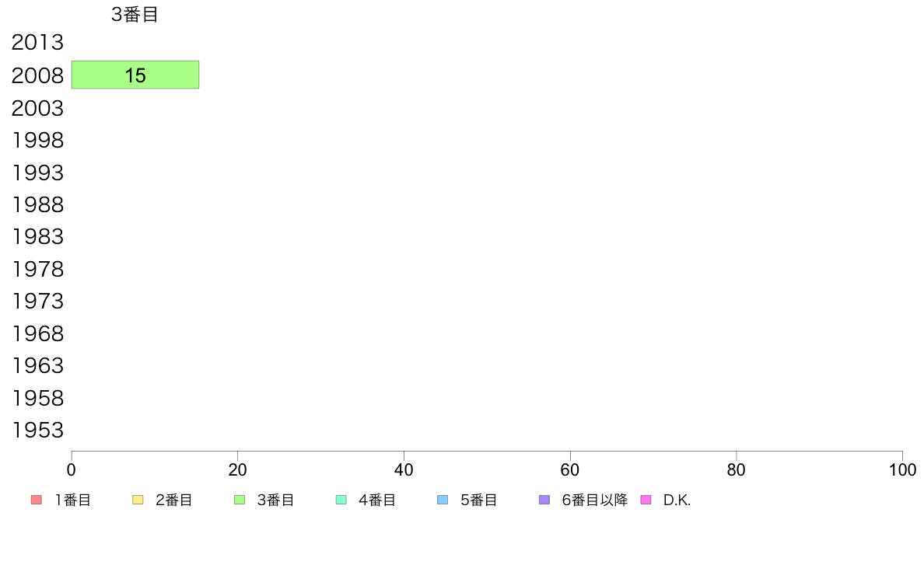Screen dimensions: 924x572
Task: Select the blue 5番目 legend swatch
Action: (443, 500)
